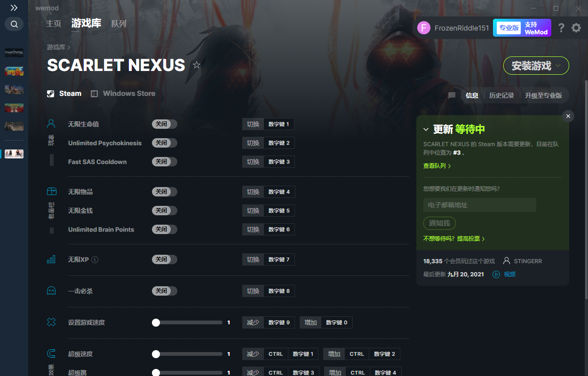
Task: Open the comments speech bubble icon
Action: pos(452,95)
